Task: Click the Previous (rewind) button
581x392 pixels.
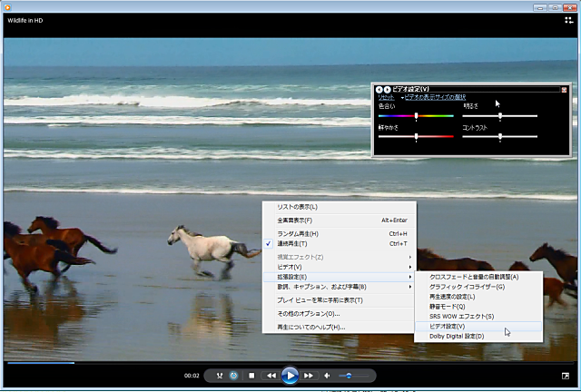Action: tap(271, 376)
